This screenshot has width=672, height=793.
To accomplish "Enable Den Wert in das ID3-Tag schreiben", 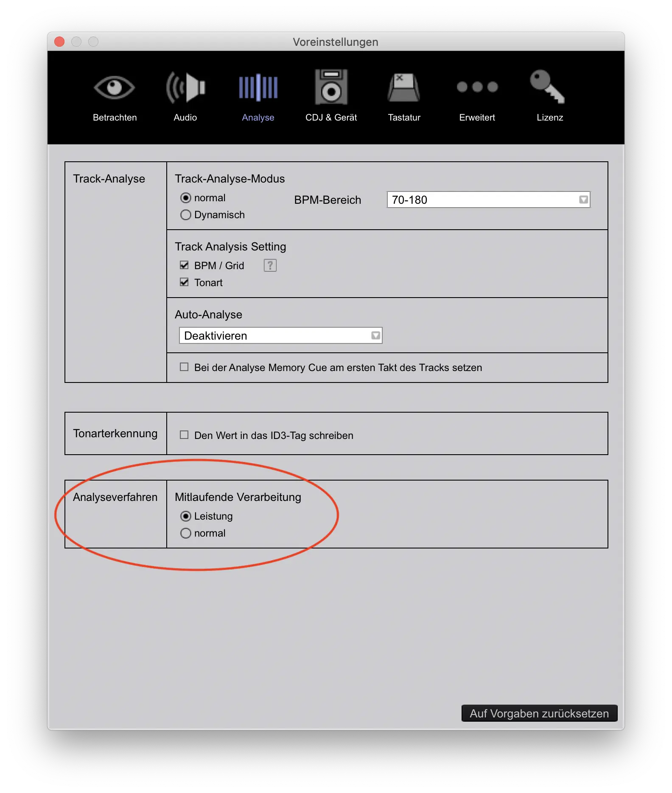I will pyautogui.click(x=184, y=435).
